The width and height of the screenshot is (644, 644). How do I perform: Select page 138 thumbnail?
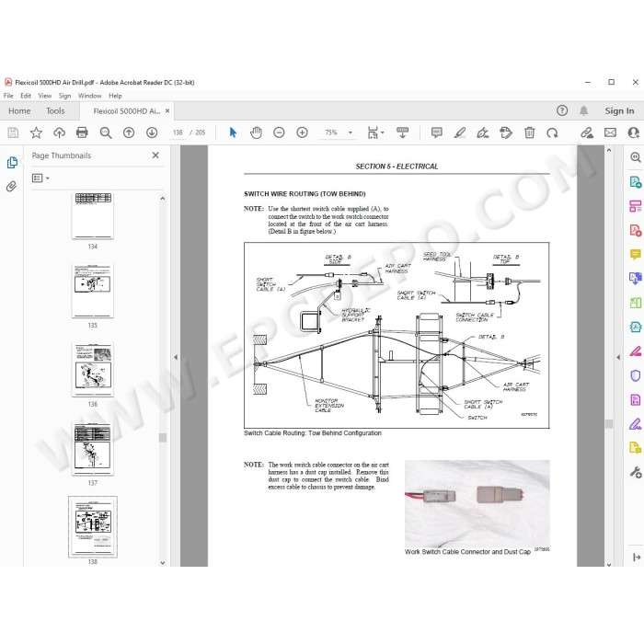(92, 527)
